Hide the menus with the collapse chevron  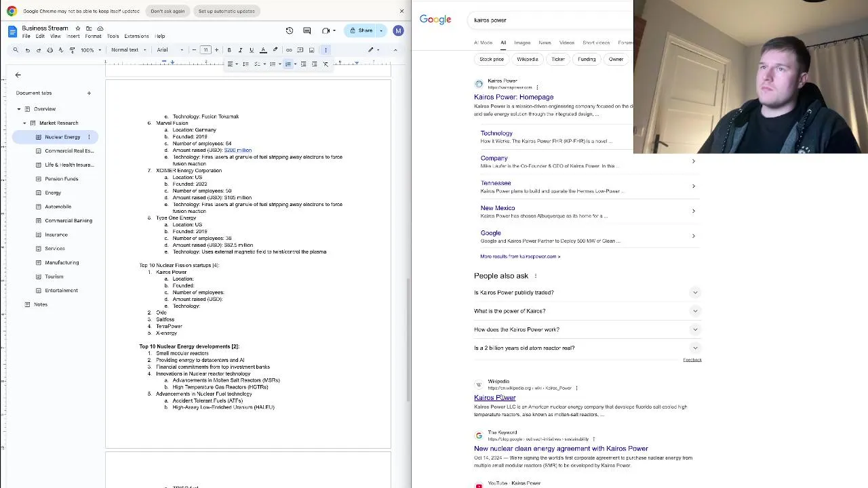point(395,50)
